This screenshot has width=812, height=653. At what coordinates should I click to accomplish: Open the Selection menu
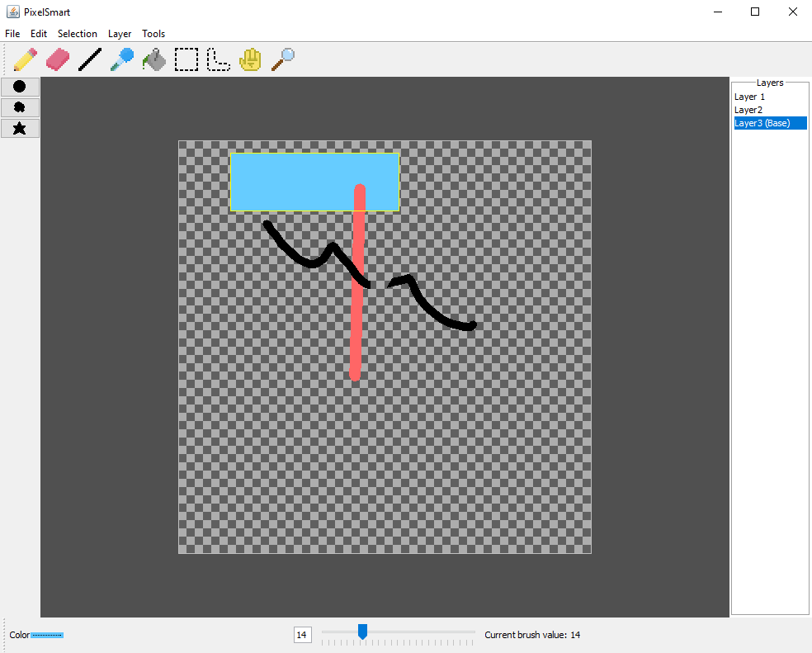[x=78, y=34]
